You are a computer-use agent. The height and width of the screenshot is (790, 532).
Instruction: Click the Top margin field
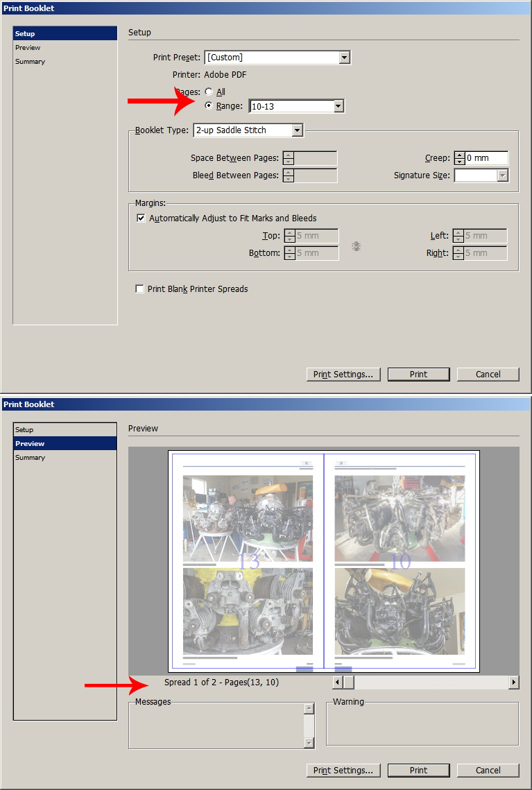(x=316, y=236)
